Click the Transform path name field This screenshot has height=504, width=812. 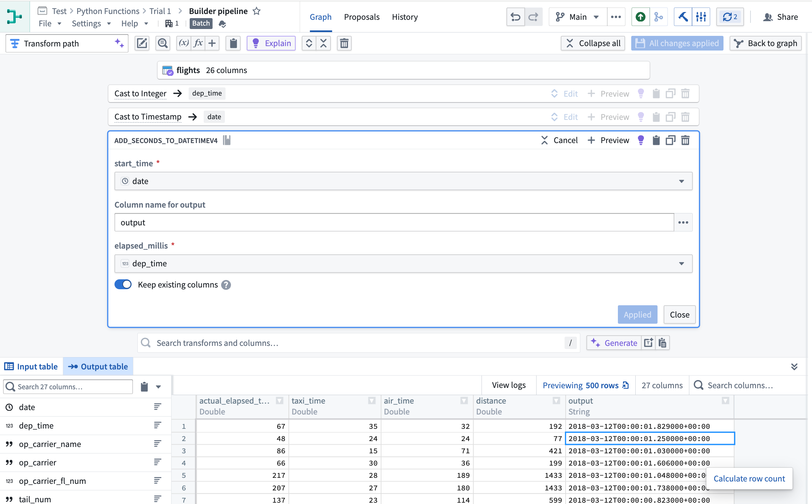point(67,43)
